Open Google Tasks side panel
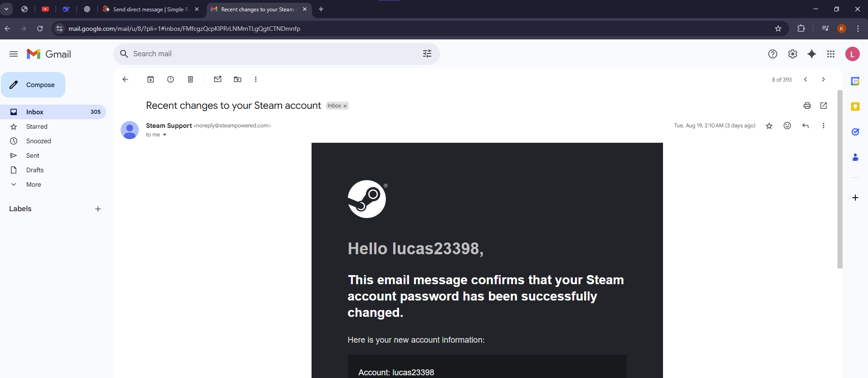This screenshot has width=868, height=378. click(855, 132)
